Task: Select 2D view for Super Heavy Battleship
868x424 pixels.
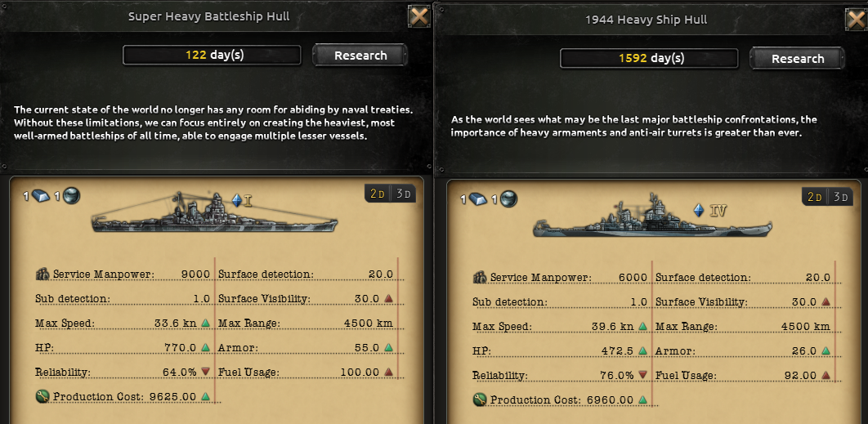Action: [377, 194]
